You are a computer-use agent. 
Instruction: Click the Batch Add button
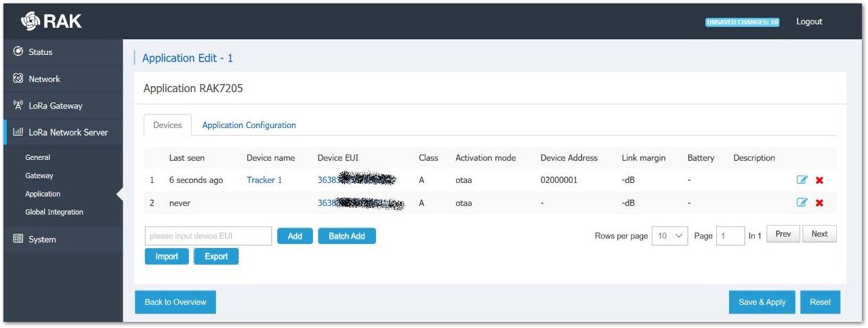[347, 236]
